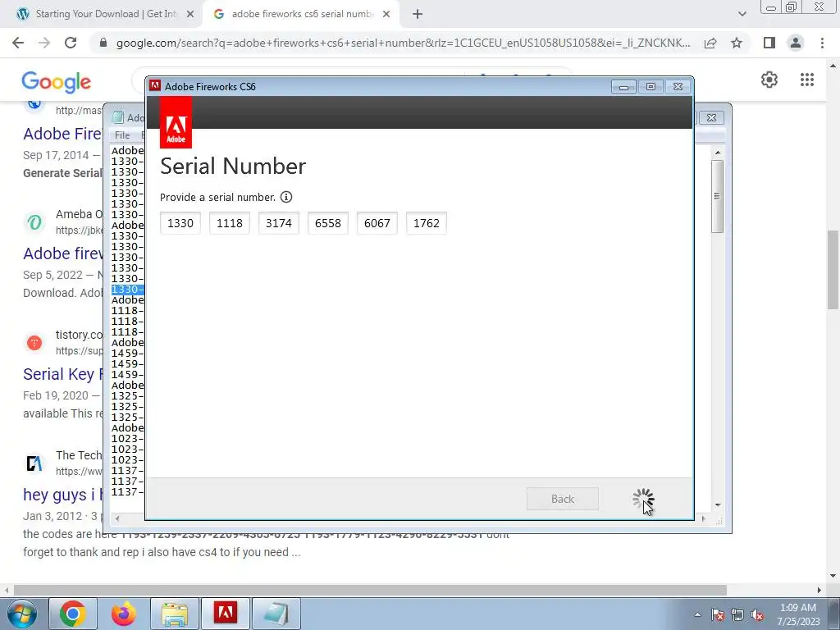Switch to Adobe installer taskbar icon
This screenshot has width=840, height=630.
[x=225, y=614]
